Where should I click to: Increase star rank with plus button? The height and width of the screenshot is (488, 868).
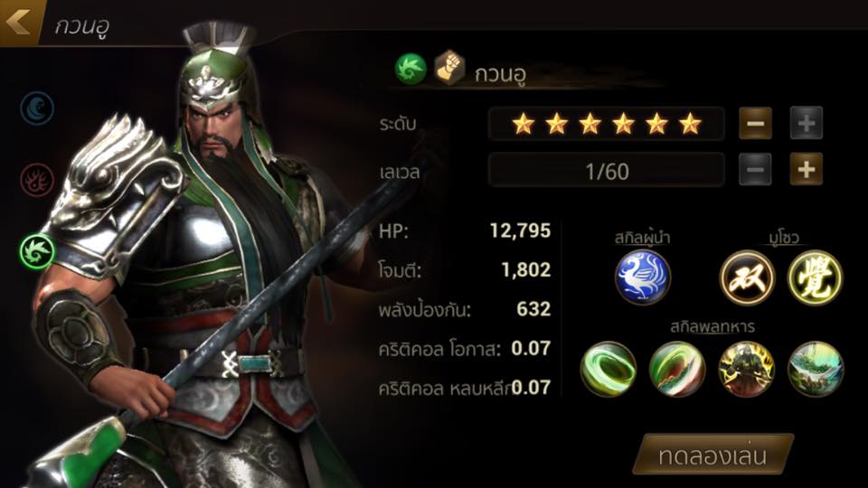(806, 123)
